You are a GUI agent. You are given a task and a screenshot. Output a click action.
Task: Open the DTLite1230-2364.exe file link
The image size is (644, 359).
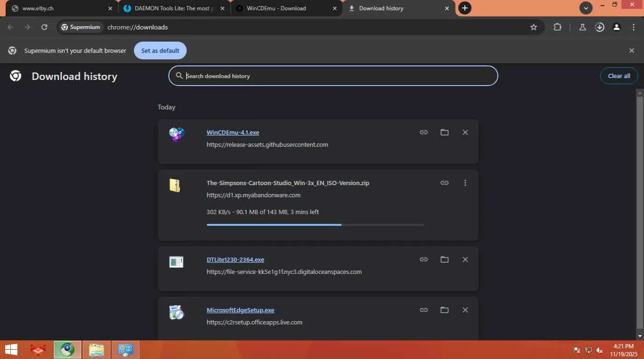pos(235,259)
